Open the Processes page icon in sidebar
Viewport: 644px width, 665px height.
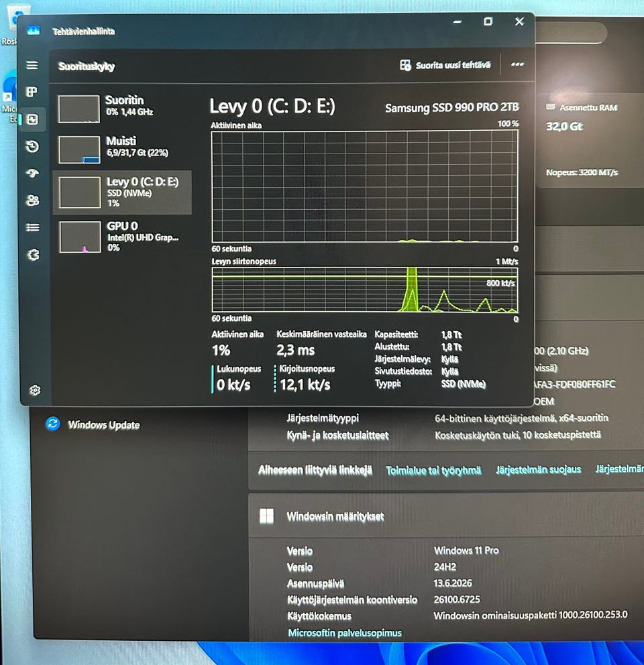pos(32,92)
